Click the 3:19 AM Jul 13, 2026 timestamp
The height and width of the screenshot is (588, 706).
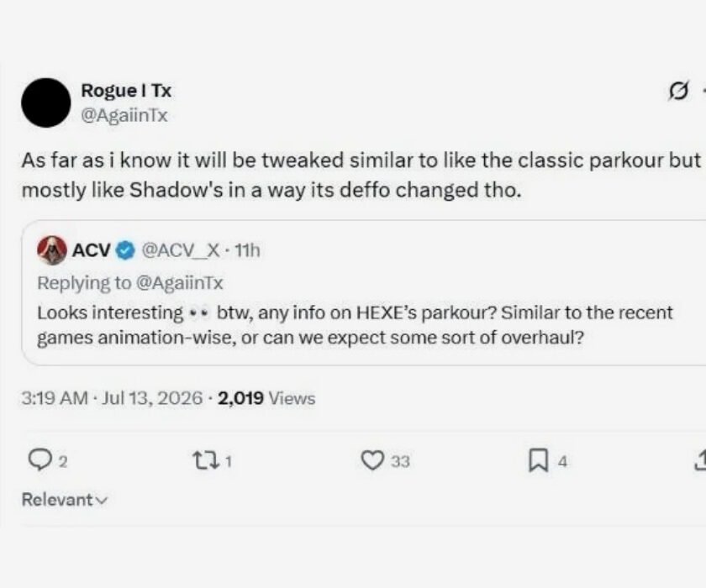pyautogui.click(x=112, y=398)
